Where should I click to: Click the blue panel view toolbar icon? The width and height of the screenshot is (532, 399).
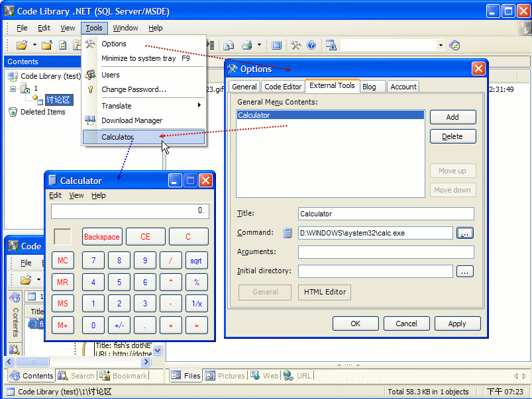[x=276, y=45]
